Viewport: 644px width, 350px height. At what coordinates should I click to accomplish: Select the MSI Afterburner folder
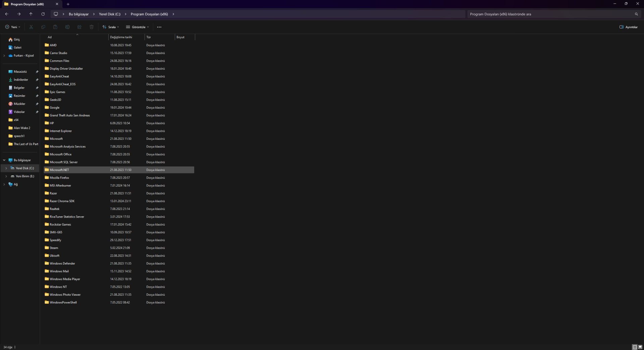[119, 186]
